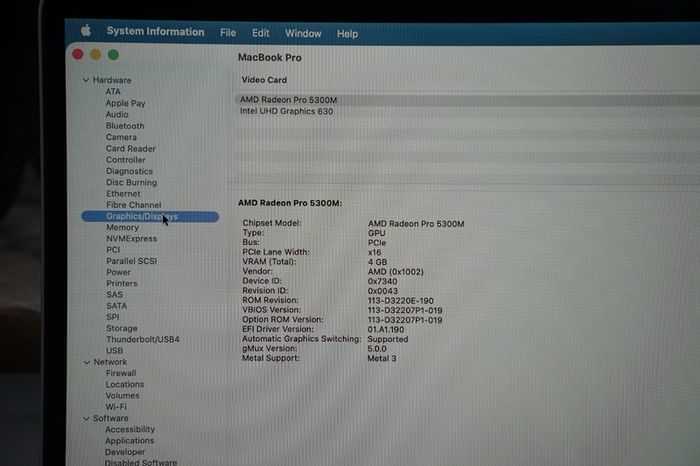Click the Metal Support value Metal 3

(382, 358)
